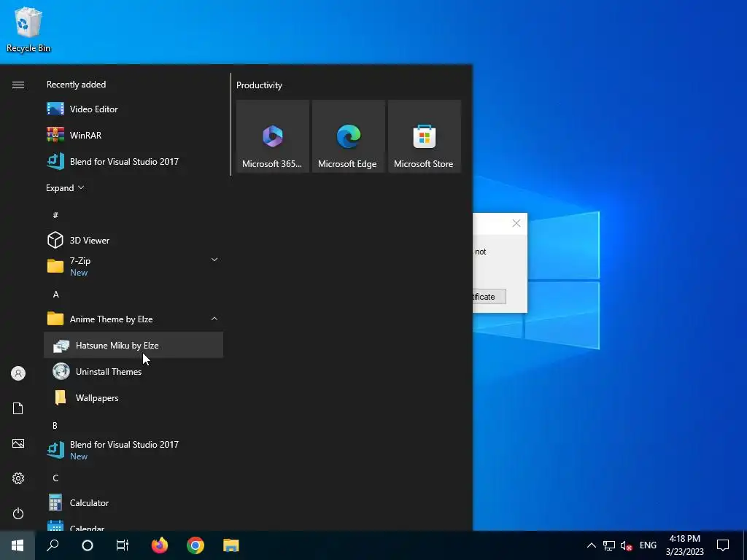The width and height of the screenshot is (747, 560).
Task: Close the dialog behind Start menu
Action: point(516,223)
